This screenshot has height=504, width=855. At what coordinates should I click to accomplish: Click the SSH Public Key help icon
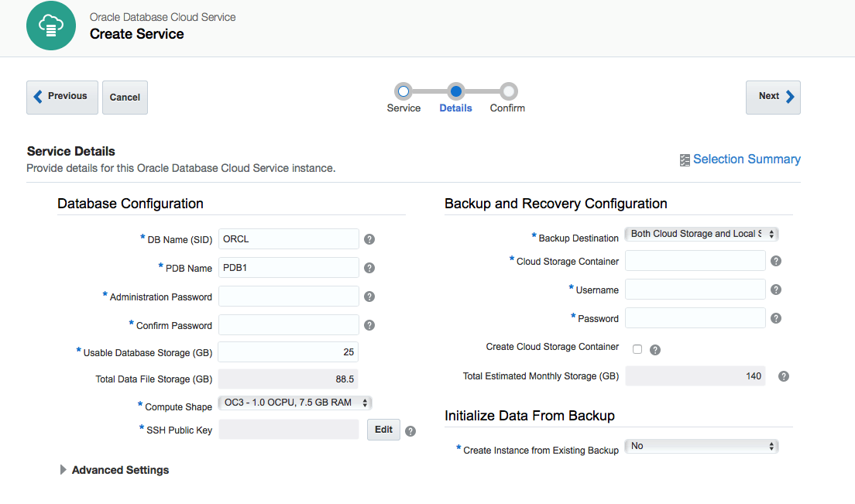pos(410,430)
